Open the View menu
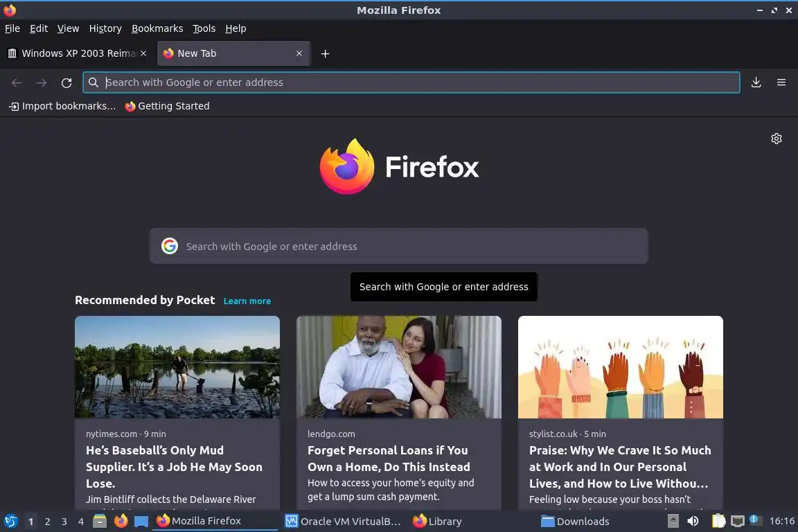798x532 pixels. [x=68, y=28]
